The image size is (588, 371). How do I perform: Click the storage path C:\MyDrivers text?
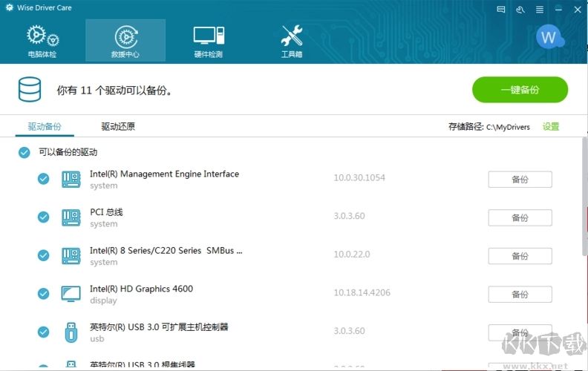click(508, 127)
